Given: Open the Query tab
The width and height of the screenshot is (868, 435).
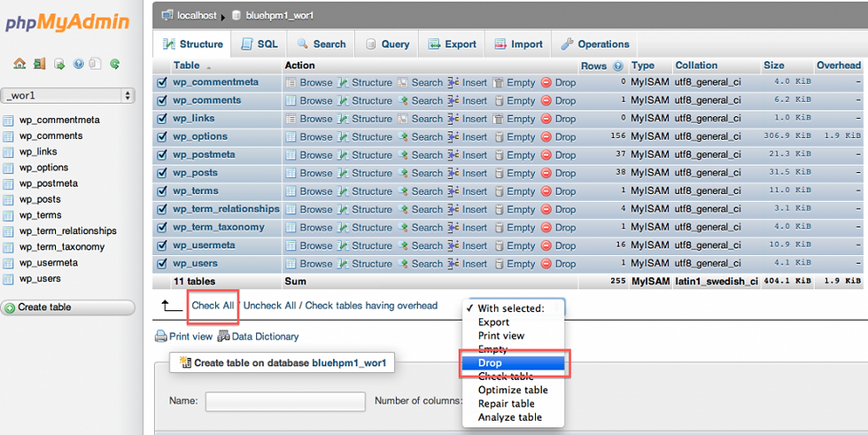Looking at the screenshot, I should point(388,44).
